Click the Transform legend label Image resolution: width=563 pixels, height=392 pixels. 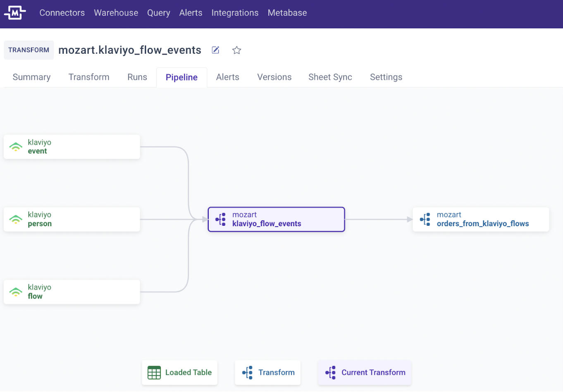tap(277, 373)
